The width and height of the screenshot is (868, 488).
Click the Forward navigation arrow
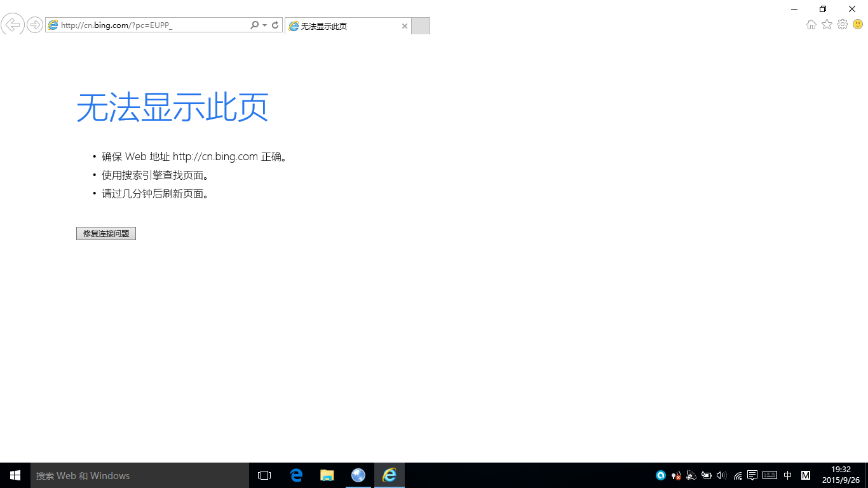click(35, 25)
